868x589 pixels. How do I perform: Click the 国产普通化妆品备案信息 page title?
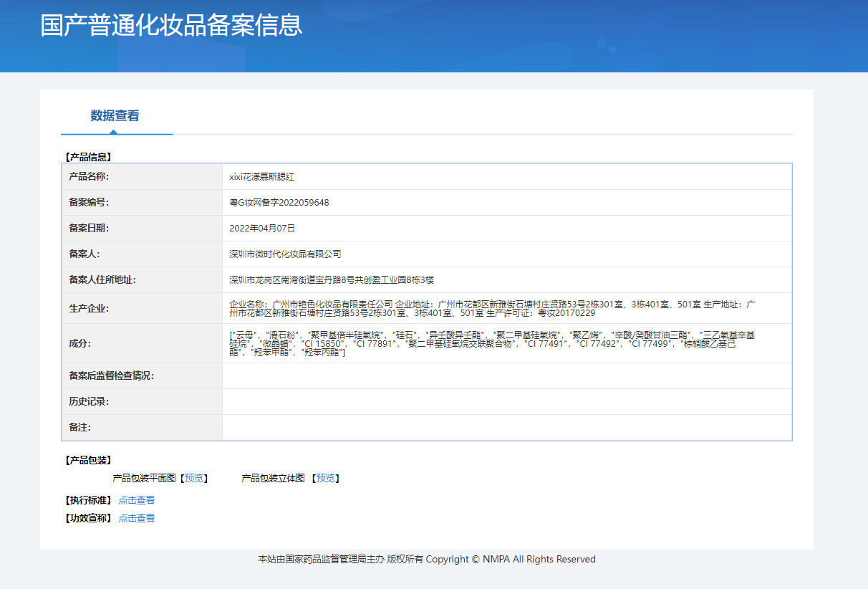pyautogui.click(x=171, y=24)
